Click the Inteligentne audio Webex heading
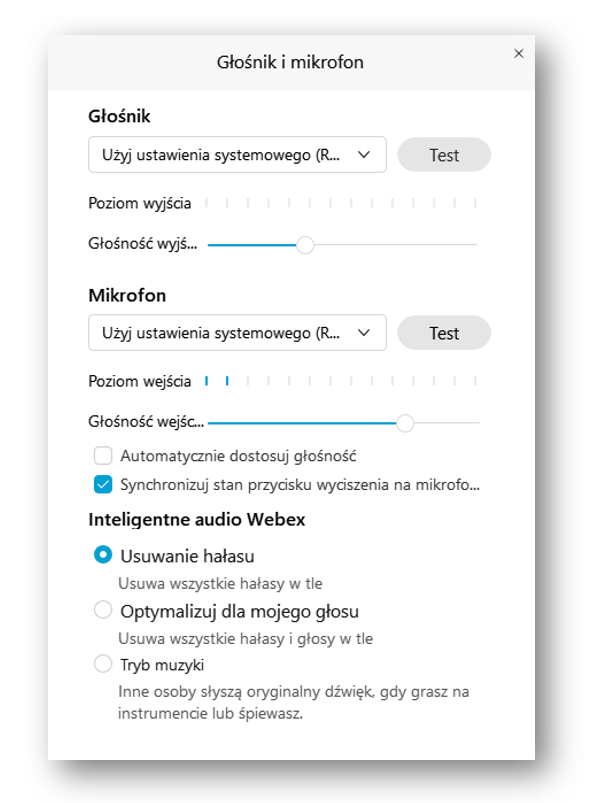 coord(197,519)
